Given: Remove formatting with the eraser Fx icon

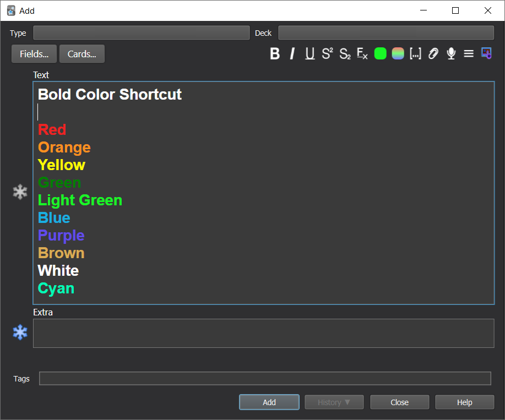Looking at the screenshot, I should click(x=362, y=53).
